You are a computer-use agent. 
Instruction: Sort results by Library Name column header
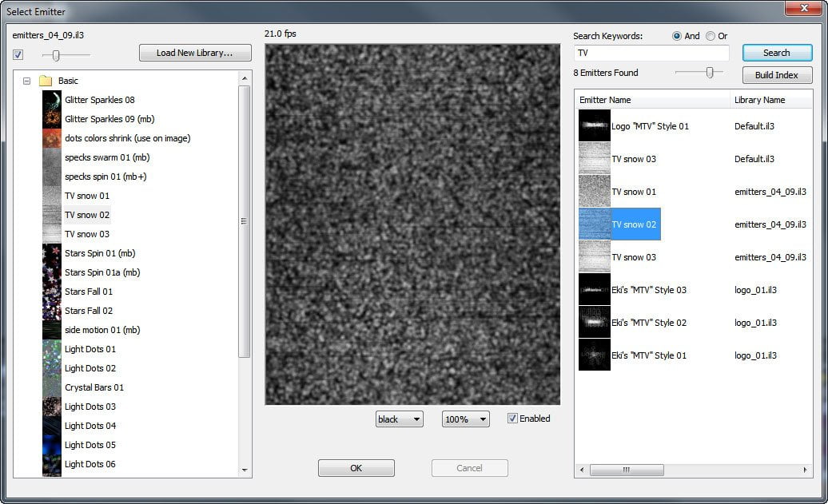(x=771, y=100)
